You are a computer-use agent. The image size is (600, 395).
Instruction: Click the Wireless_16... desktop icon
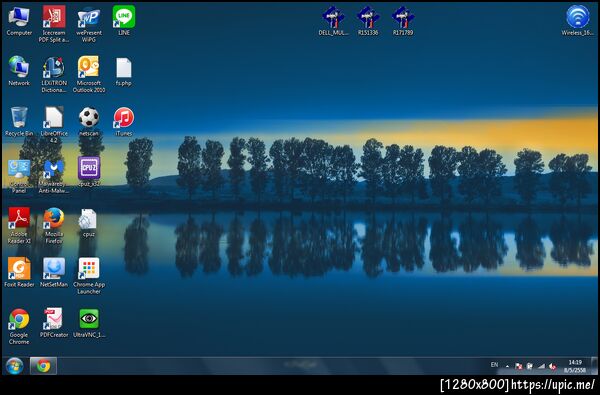coord(577,20)
